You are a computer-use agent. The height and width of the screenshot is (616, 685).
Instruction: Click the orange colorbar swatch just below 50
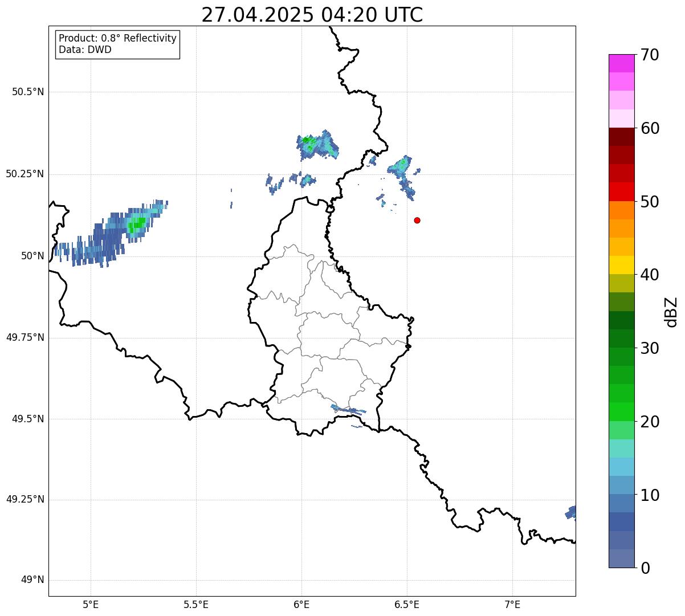pyautogui.click(x=621, y=210)
